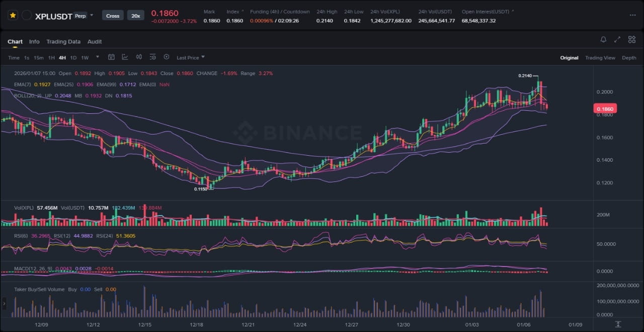Click the EMA(0) NaN legend
This screenshot has height=332, width=644.
(x=154, y=85)
